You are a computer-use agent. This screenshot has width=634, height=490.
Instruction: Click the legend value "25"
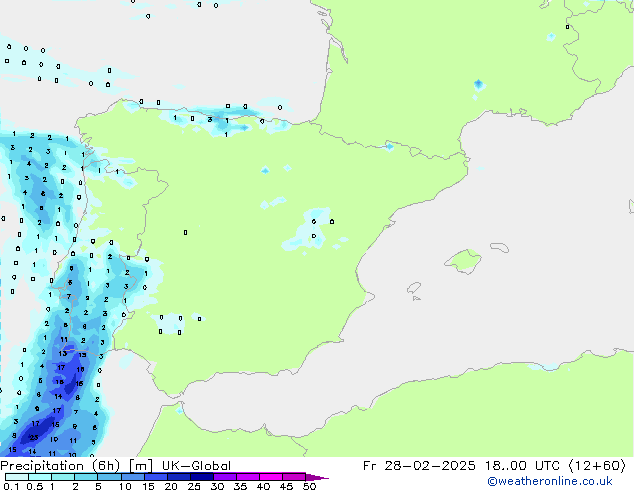[x=194, y=486]
